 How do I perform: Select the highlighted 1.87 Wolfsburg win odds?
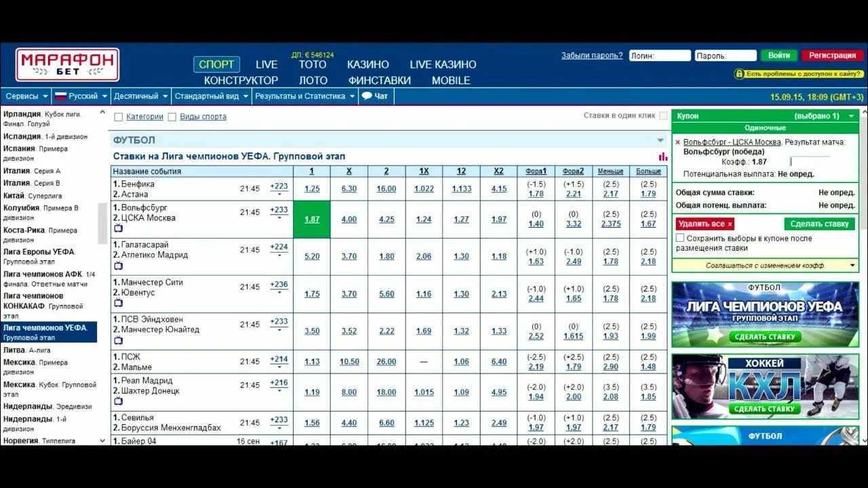(x=312, y=220)
